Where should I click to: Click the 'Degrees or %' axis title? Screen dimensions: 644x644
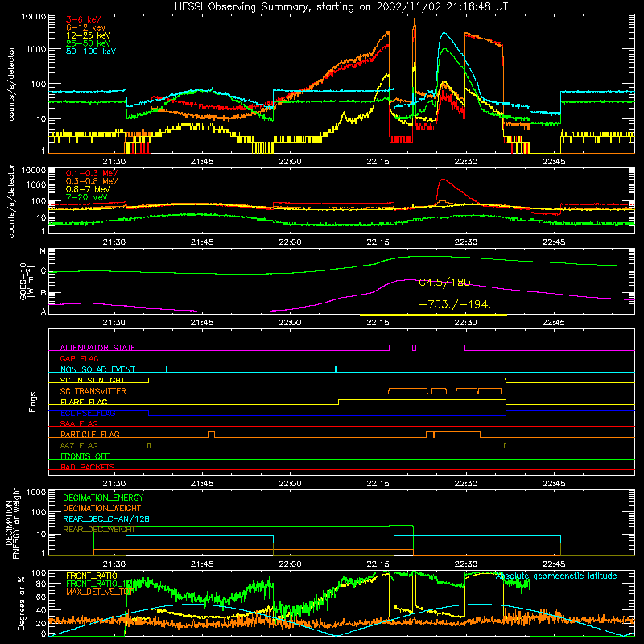[21, 603]
